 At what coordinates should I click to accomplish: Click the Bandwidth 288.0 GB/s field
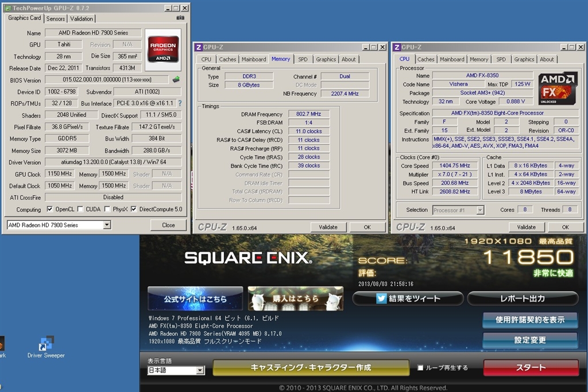157,150
